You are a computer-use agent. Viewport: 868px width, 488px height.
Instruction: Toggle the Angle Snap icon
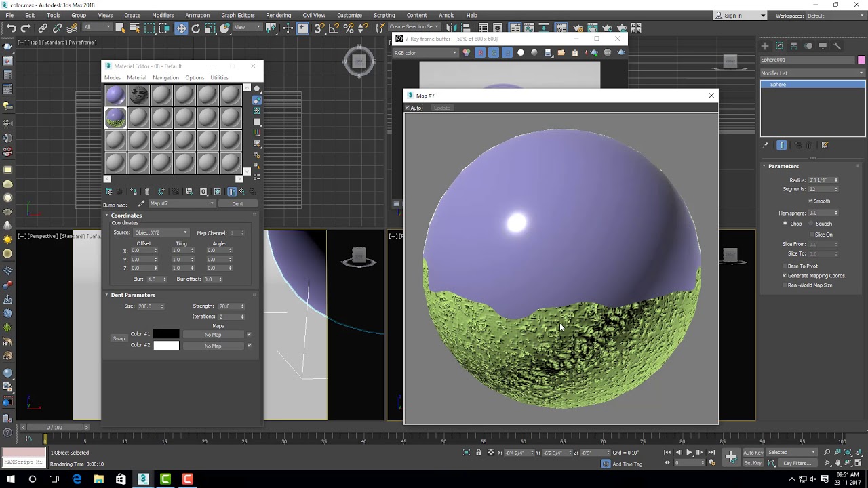(334, 28)
